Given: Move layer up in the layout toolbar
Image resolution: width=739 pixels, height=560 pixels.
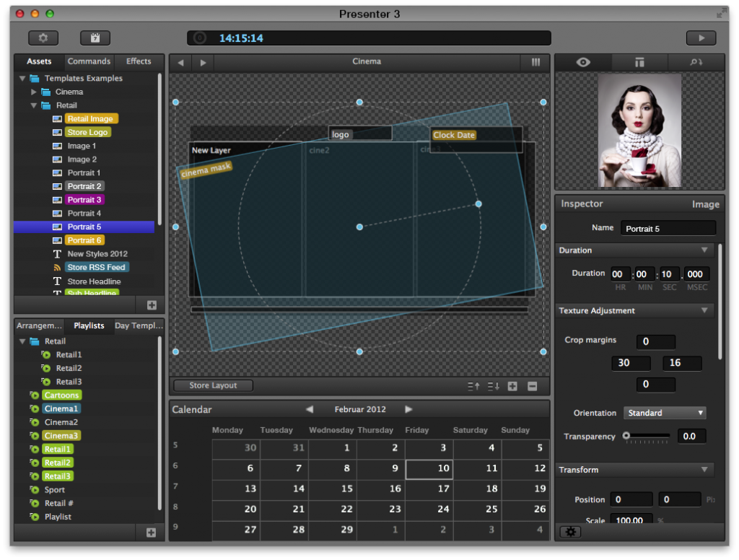Looking at the screenshot, I should point(473,387).
